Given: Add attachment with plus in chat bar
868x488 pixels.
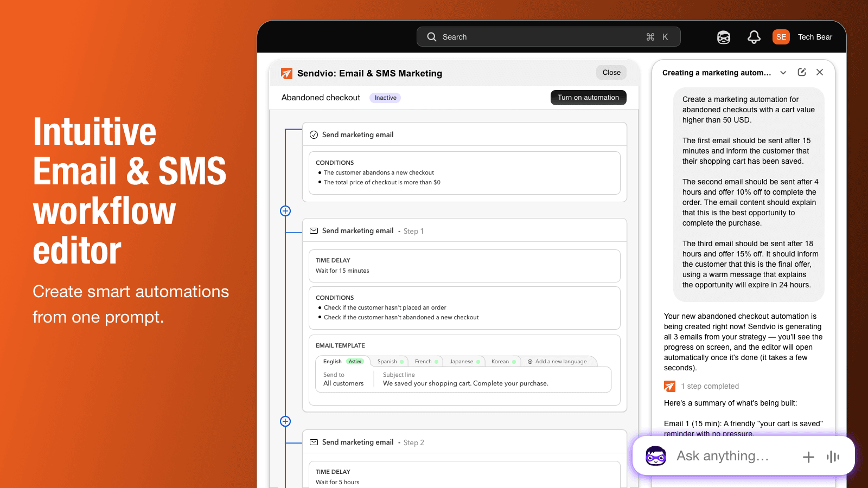Looking at the screenshot, I should tap(808, 457).
